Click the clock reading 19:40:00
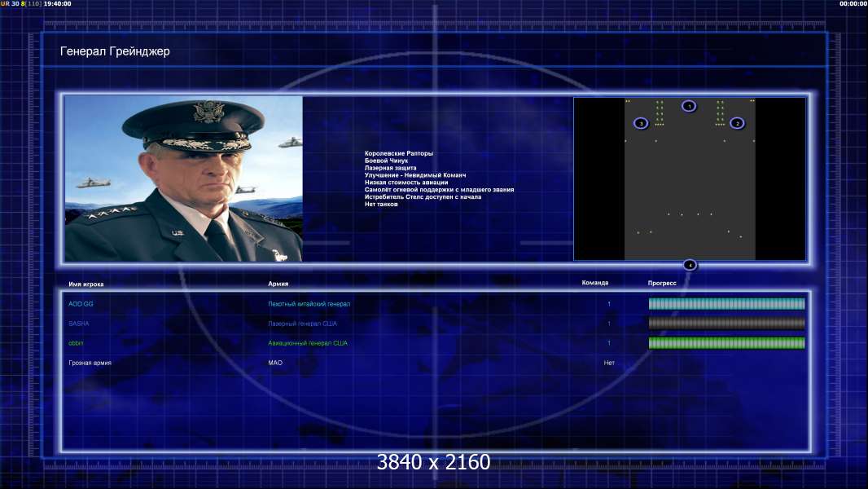The image size is (868, 489). click(58, 3)
